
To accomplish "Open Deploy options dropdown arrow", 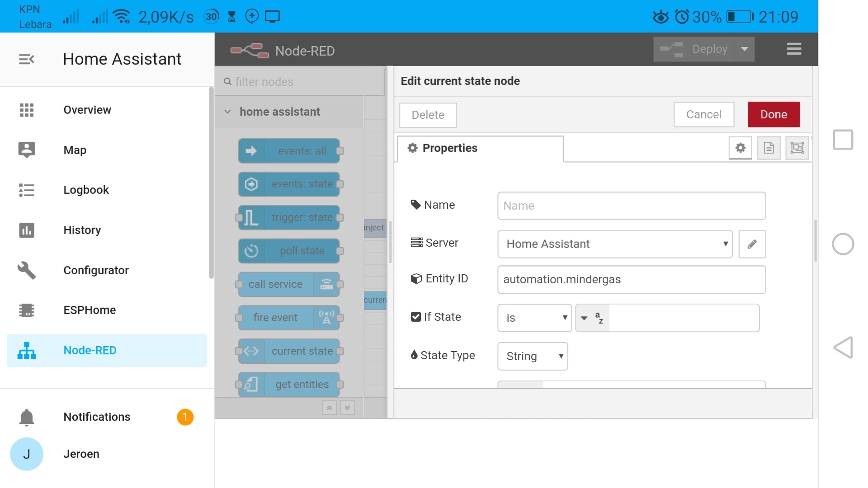I will click(744, 49).
